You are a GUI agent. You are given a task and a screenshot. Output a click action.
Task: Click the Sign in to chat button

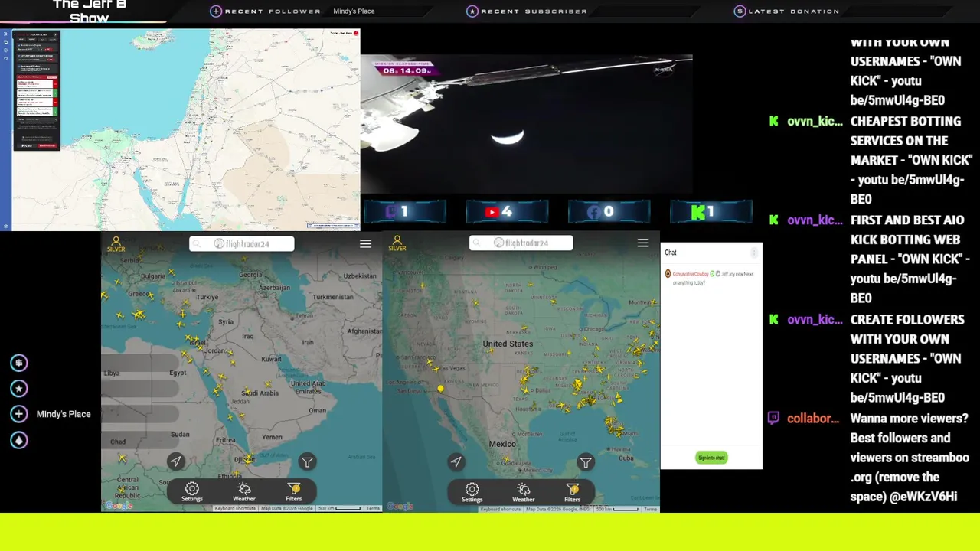pyautogui.click(x=711, y=458)
